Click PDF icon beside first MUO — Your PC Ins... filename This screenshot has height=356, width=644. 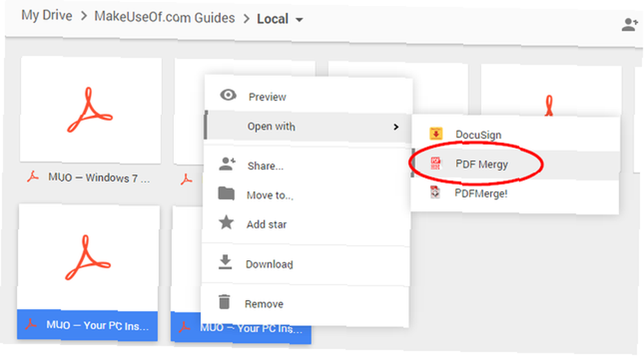[30, 324]
